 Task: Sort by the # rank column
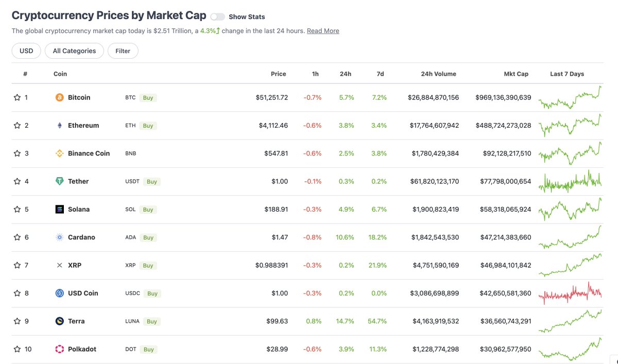(x=25, y=74)
